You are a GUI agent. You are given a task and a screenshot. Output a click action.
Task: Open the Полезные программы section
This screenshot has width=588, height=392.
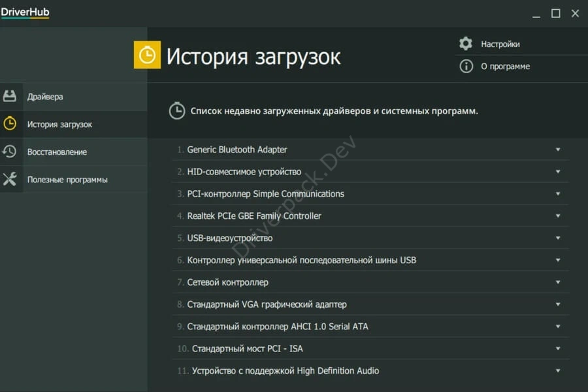coord(67,180)
